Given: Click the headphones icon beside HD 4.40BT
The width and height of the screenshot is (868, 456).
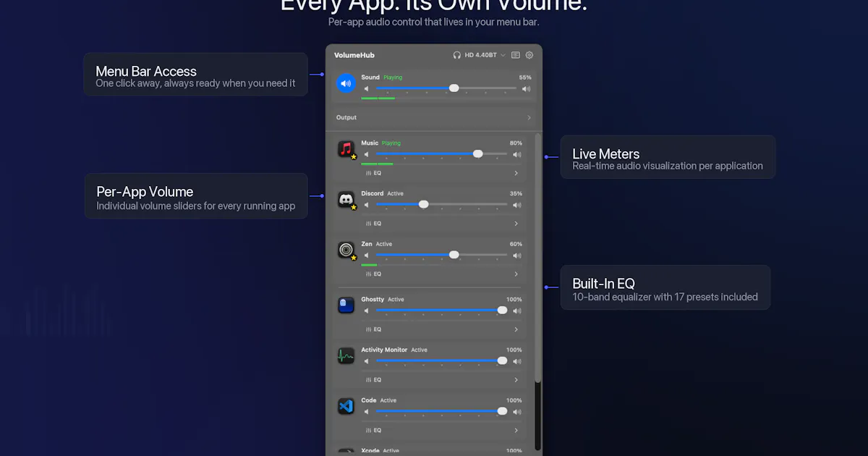Looking at the screenshot, I should (x=457, y=55).
